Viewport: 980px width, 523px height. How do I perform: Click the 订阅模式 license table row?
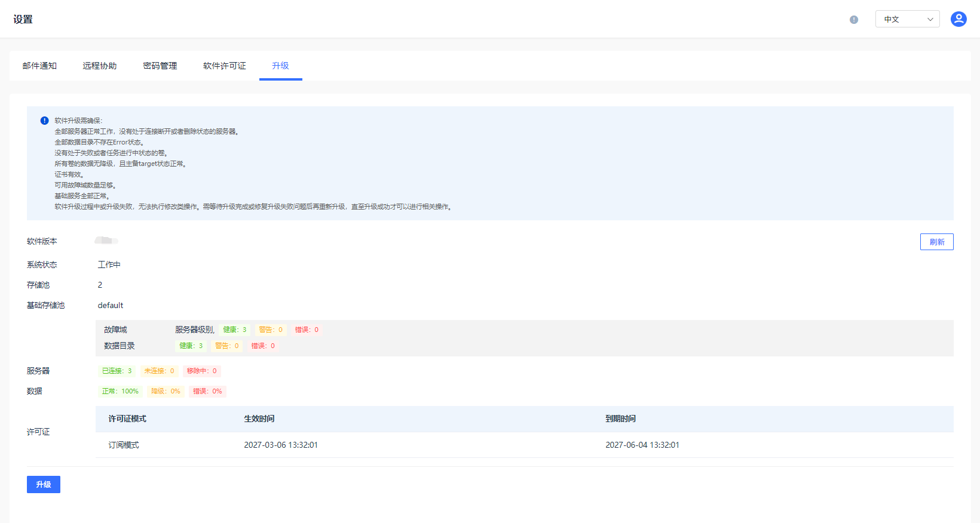click(124, 445)
